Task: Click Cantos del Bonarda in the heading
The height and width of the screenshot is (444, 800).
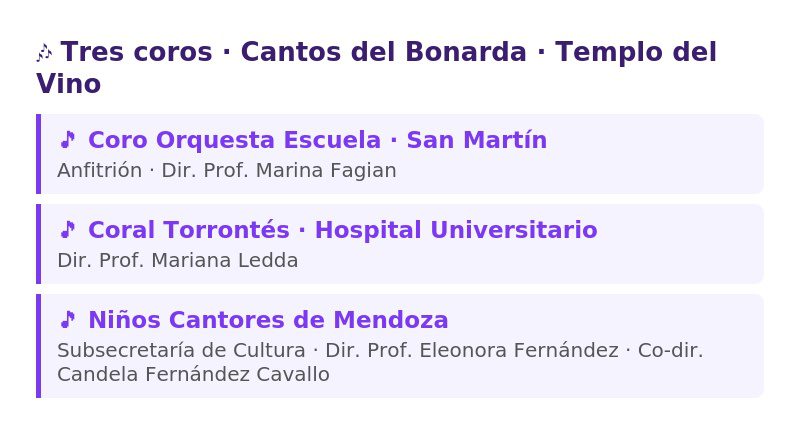Action: (383, 52)
